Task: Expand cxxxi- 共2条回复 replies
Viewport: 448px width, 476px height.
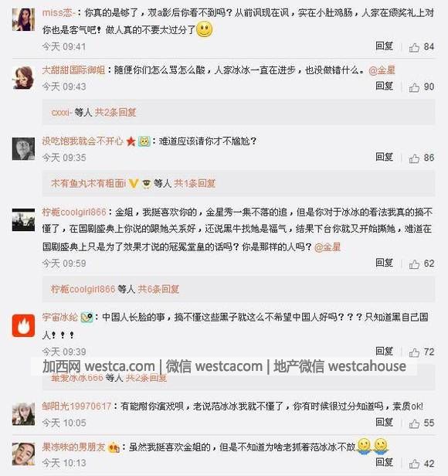Action: (x=115, y=113)
